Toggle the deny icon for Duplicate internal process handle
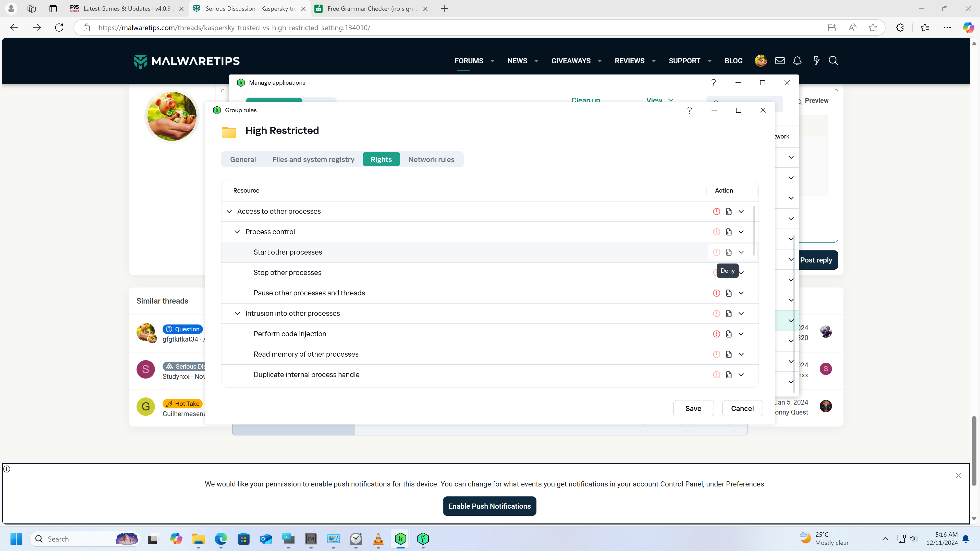The image size is (980, 551). click(x=716, y=375)
